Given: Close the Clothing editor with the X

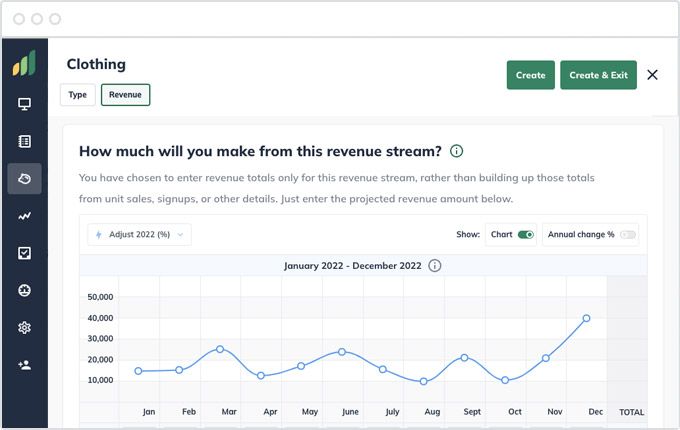Looking at the screenshot, I should click(x=652, y=75).
